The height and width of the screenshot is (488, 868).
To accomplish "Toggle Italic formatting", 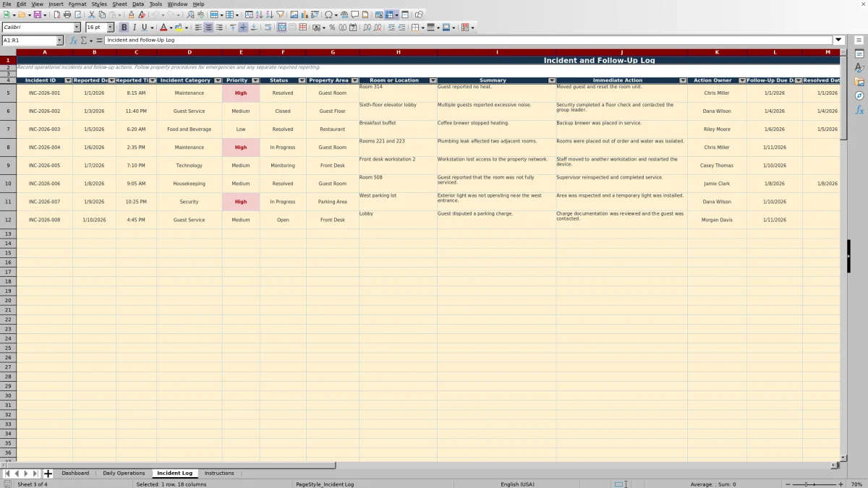I will (134, 27).
